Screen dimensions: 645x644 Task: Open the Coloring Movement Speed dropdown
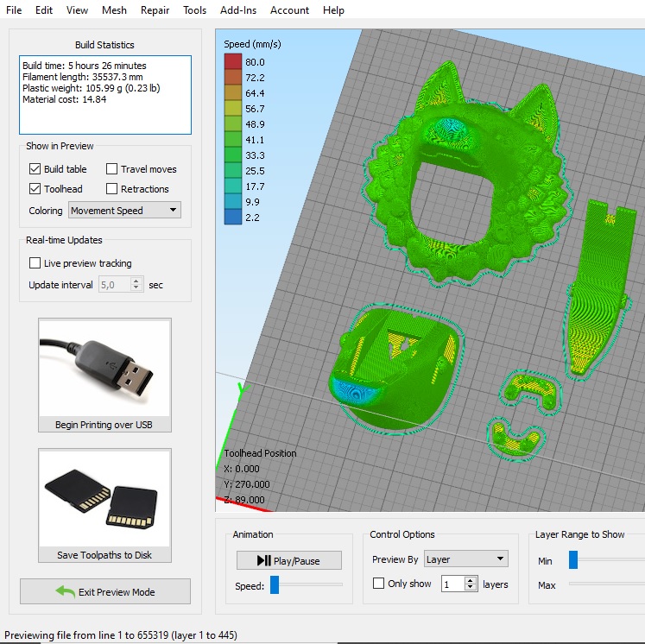124,211
